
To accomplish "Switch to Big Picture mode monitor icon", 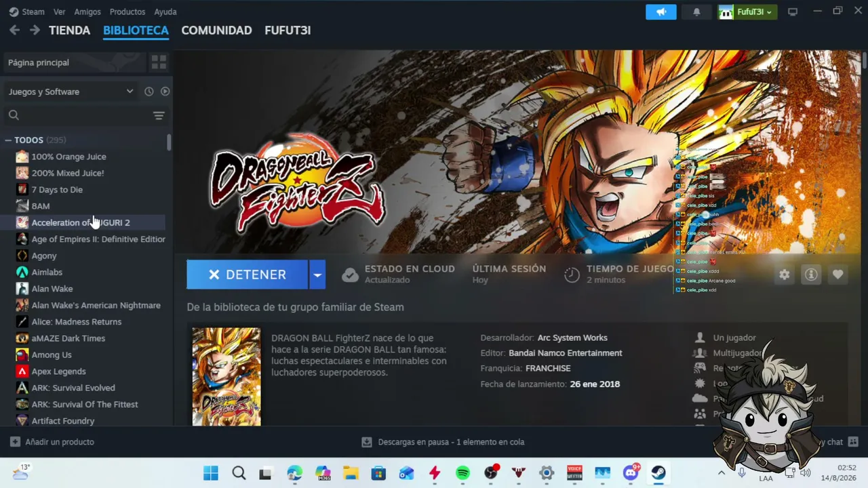I will (x=792, y=12).
